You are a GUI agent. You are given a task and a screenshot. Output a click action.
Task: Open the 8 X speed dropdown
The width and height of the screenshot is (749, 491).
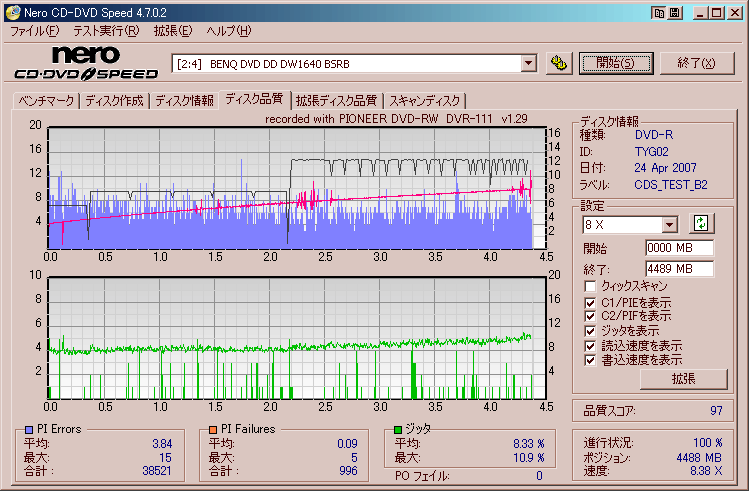pos(669,224)
